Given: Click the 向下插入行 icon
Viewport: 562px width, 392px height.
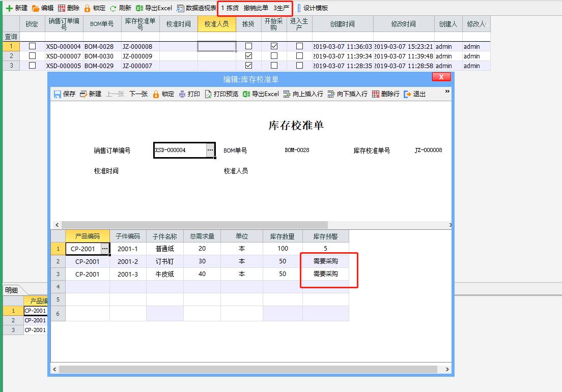Looking at the screenshot, I should coord(331,94).
